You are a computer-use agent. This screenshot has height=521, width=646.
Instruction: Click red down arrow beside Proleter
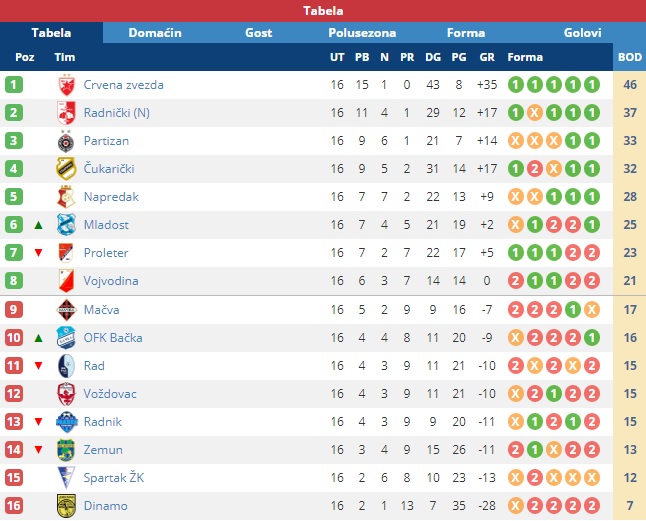pos(38,252)
